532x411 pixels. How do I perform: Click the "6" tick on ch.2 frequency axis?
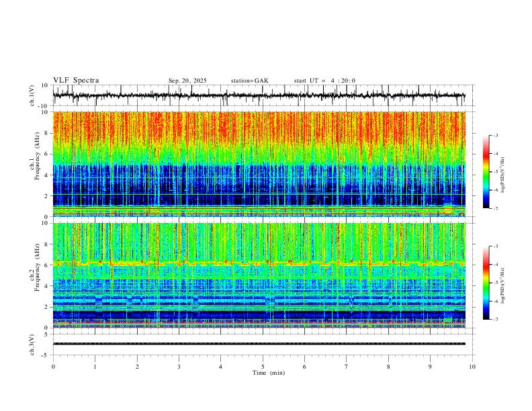click(47, 265)
